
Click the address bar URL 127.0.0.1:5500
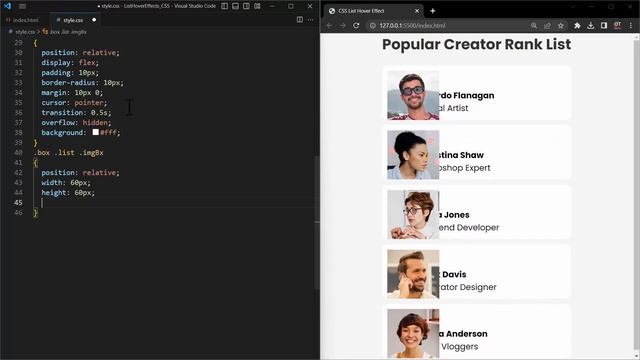pyautogui.click(x=412, y=25)
